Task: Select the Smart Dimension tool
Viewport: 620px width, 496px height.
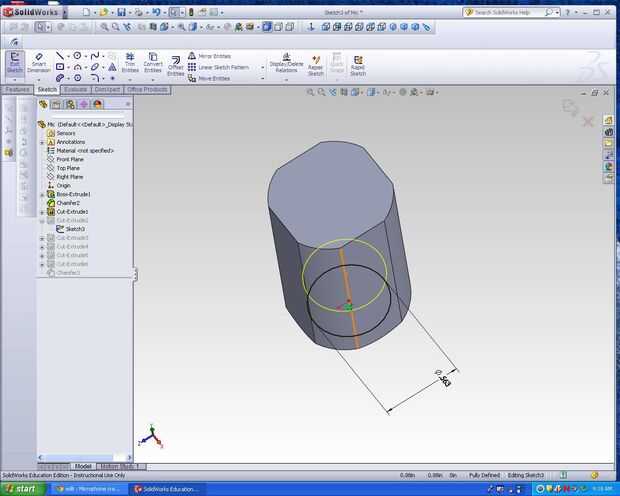Action: tap(38, 64)
